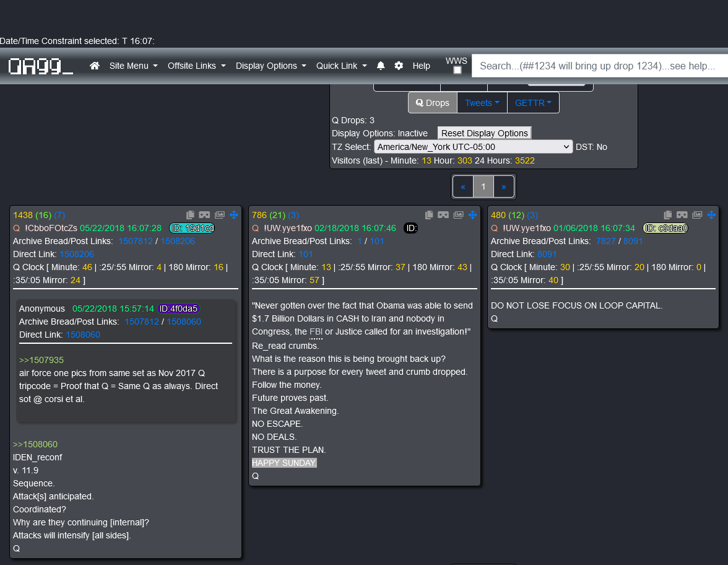Copy drop 480 with the copy icon
Image resolution: width=728 pixels, height=565 pixels.
[x=667, y=214]
